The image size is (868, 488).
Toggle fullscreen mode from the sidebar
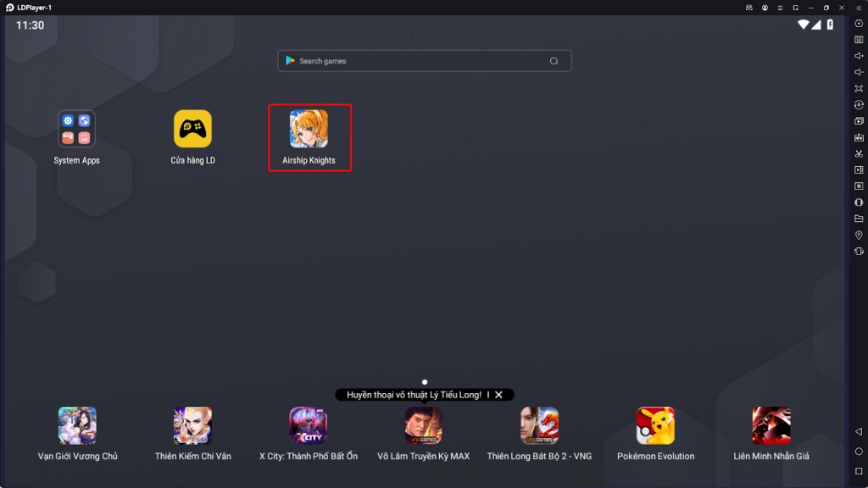point(859,88)
